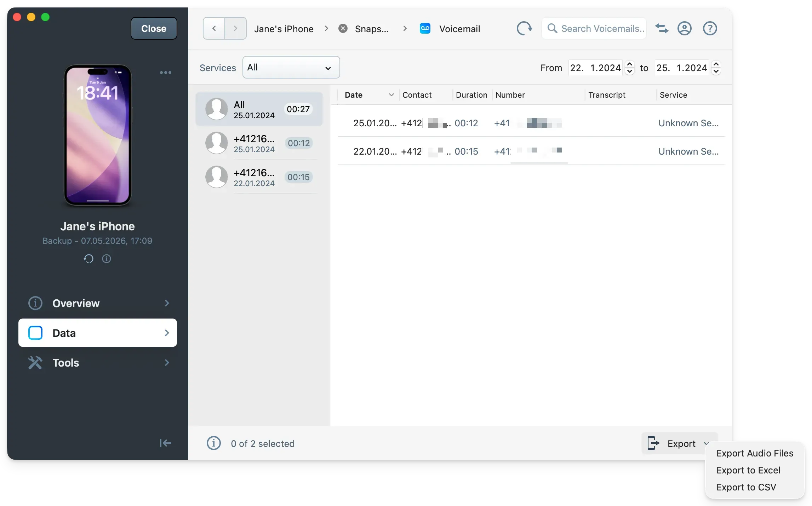Select the voicemail row dated 22.01.20...
This screenshot has height=506, width=812.
531,151
